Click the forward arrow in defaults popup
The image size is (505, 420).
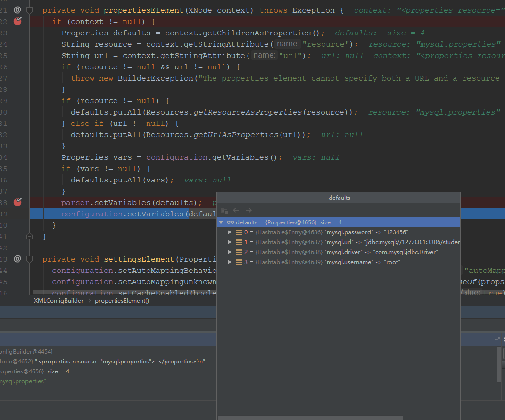pos(248,210)
